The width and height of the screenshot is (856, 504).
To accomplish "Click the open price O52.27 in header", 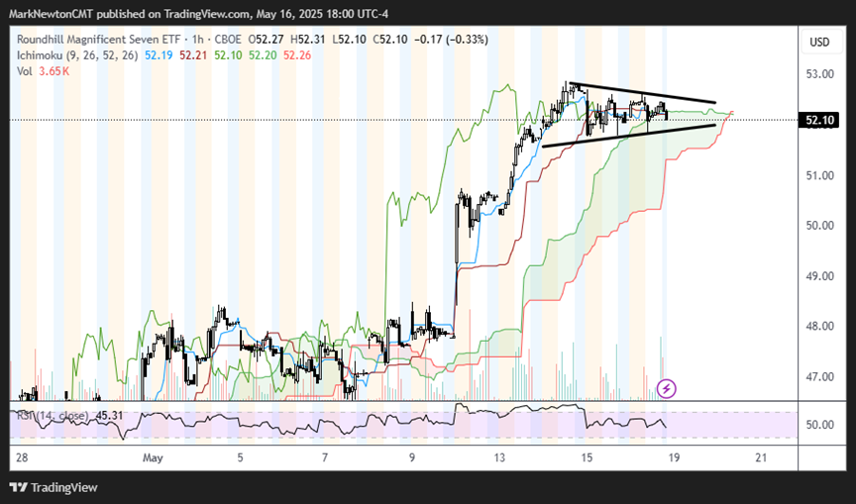I will coord(267,40).
